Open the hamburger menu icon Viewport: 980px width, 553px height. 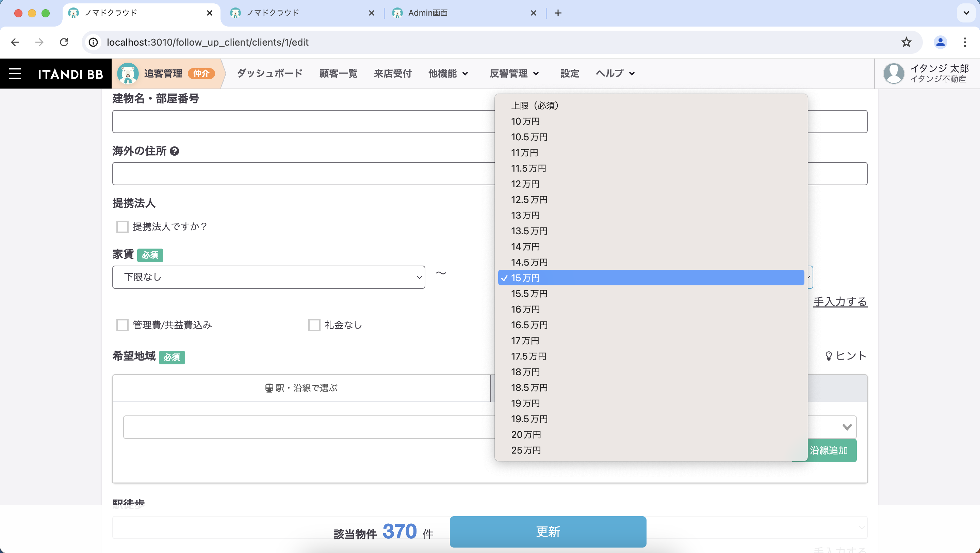click(15, 74)
